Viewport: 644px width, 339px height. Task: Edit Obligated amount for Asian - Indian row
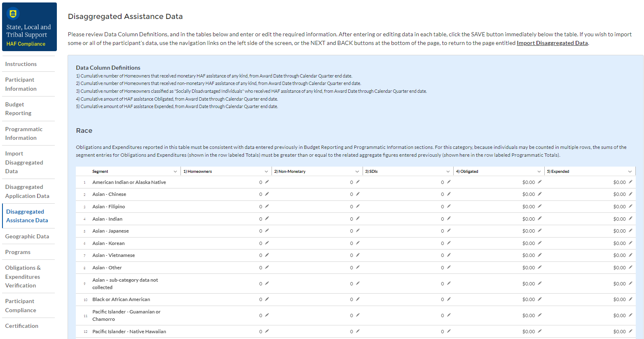click(x=540, y=219)
